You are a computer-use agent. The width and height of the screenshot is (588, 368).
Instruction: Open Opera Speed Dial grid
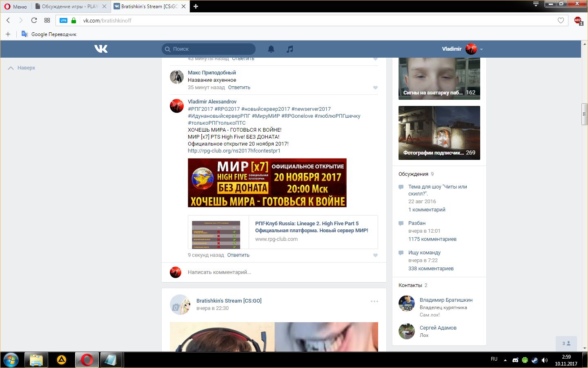click(x=47, y=20)
